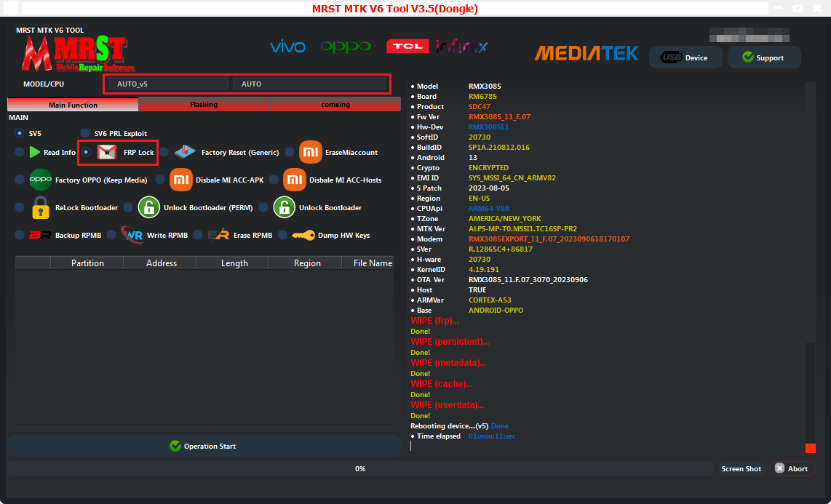Screen dimensions: 831x504
Task: Click the green lock icon beside plain Unlock Bootloader
Action: [x=284, y=207]
